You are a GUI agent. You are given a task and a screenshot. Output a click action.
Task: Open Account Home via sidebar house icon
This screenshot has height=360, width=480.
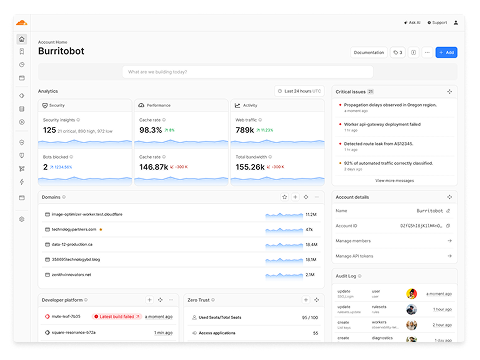pos(22,39)
